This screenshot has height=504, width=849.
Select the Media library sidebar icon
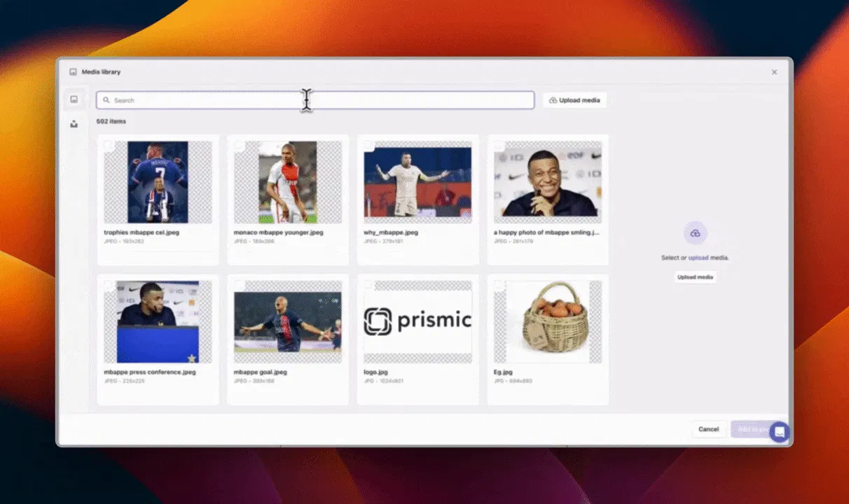click(74, 99)
